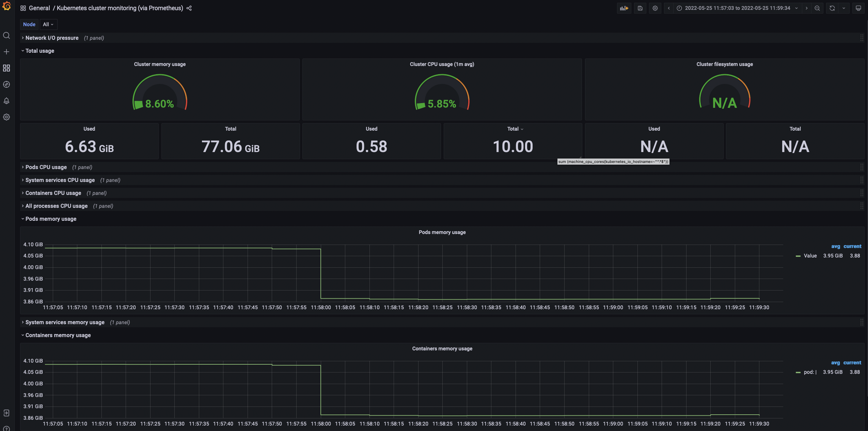Click the zoom out time range icon
The width and height of the screenshot is (868, 431).
[817, 8]
